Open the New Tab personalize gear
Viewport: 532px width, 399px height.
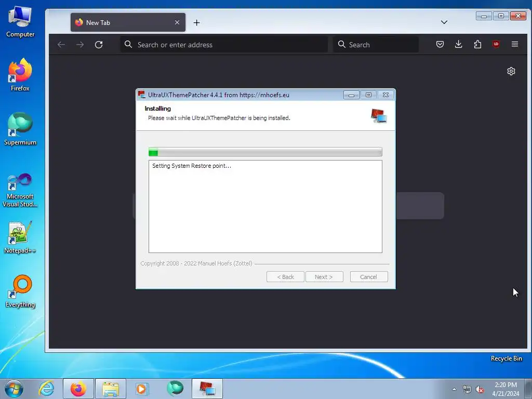coord(511,71)
